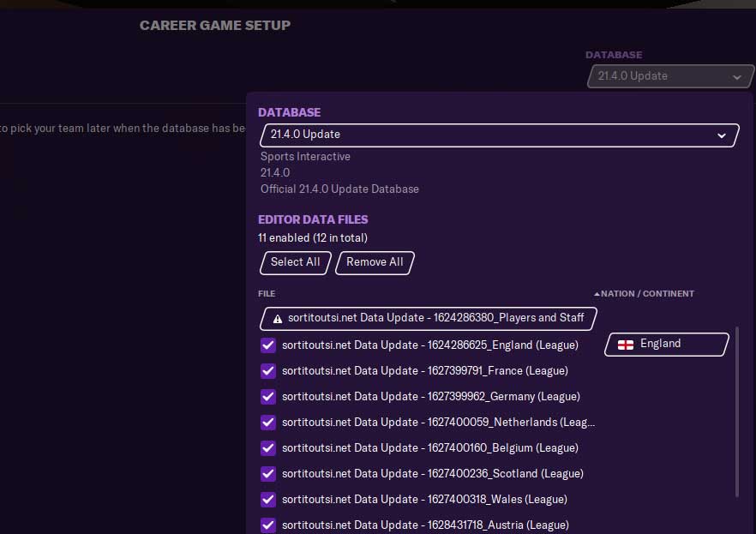Click the file list vertical scrollbar

pyautogui.click(x=737, y=411)
